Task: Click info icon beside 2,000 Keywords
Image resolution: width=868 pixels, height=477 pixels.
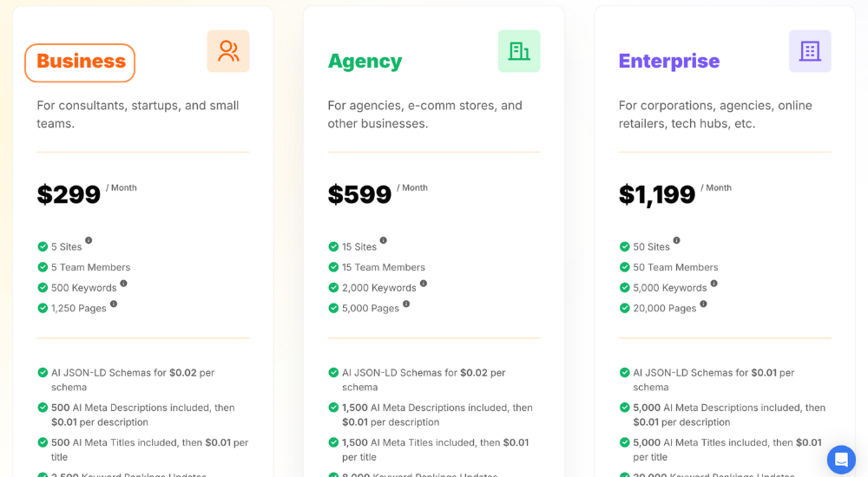Action: 424,283
